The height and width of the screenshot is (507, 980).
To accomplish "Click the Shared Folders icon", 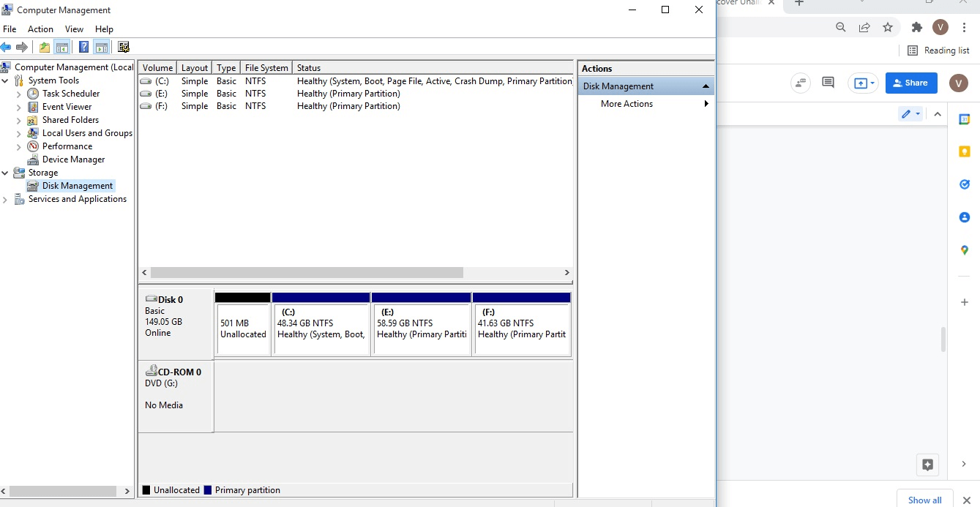I will pos(33,120).
